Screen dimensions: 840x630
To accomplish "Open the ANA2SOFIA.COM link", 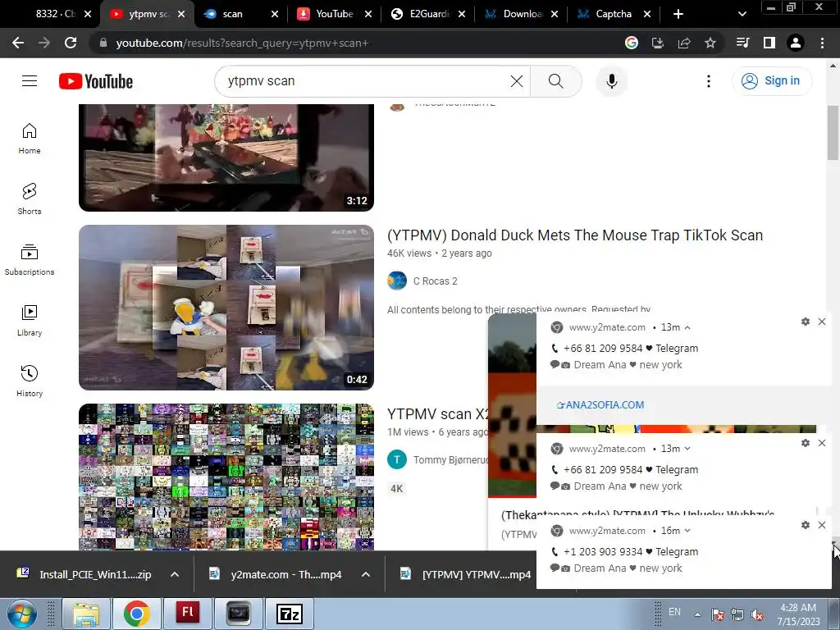I will (600, 405).
